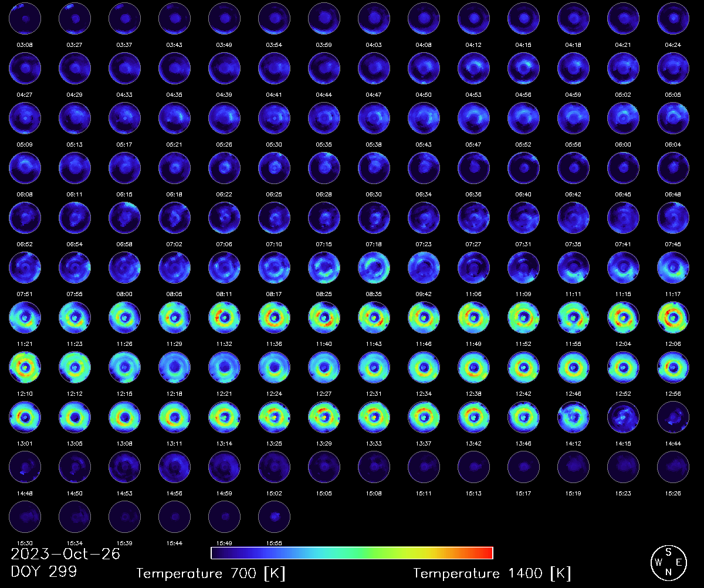704x588 pixels.
Task: Select the temperature disc above the 03:08 label
Action: pos(25,19)
